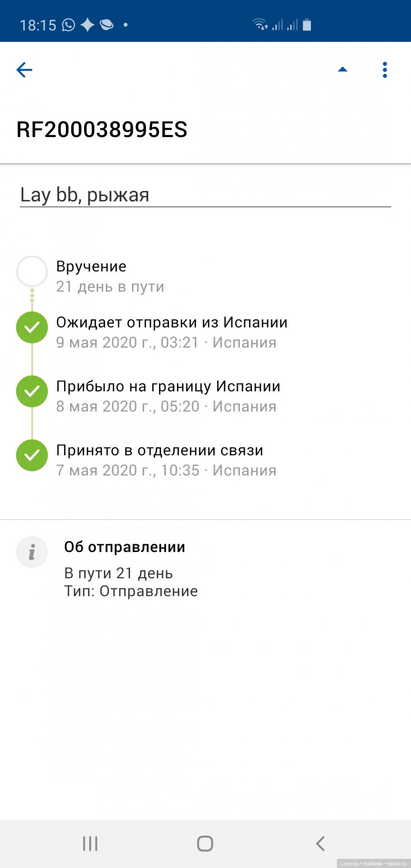Tap the WhatsApp notification icon

click(69, 25)
